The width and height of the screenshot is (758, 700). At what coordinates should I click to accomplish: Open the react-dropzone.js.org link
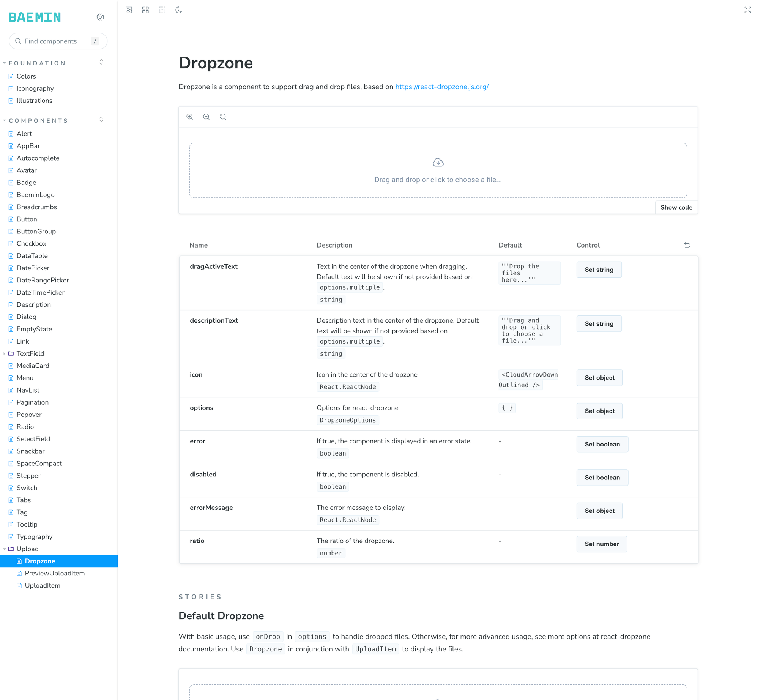(x=442, y=87)
